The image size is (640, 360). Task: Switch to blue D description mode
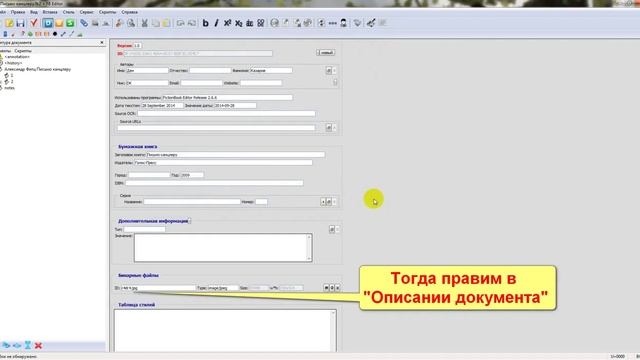click(x=48, y=23)
